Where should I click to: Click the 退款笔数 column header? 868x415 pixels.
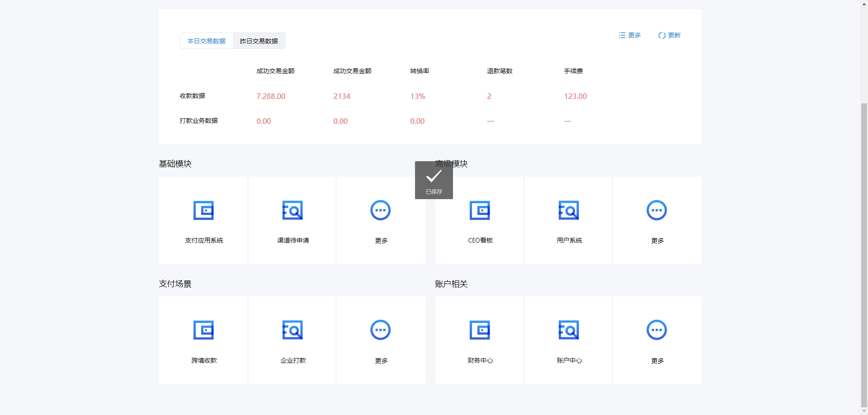[500, 71]
